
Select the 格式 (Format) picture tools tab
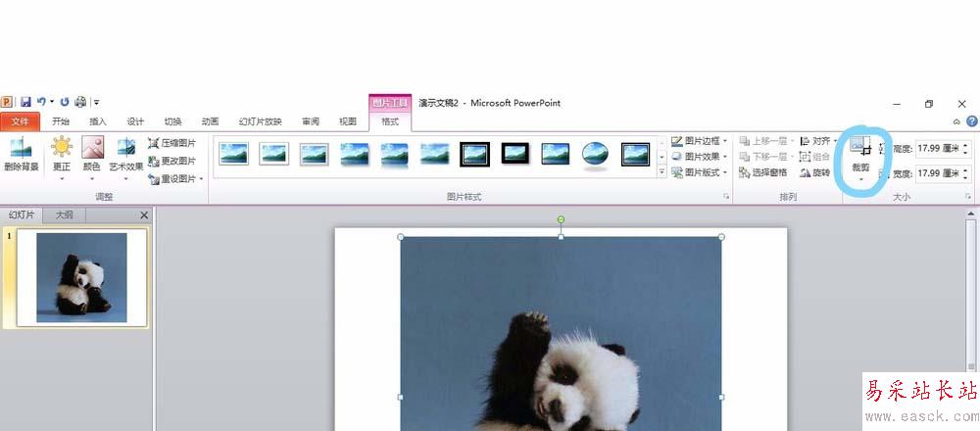pos(390,121)
